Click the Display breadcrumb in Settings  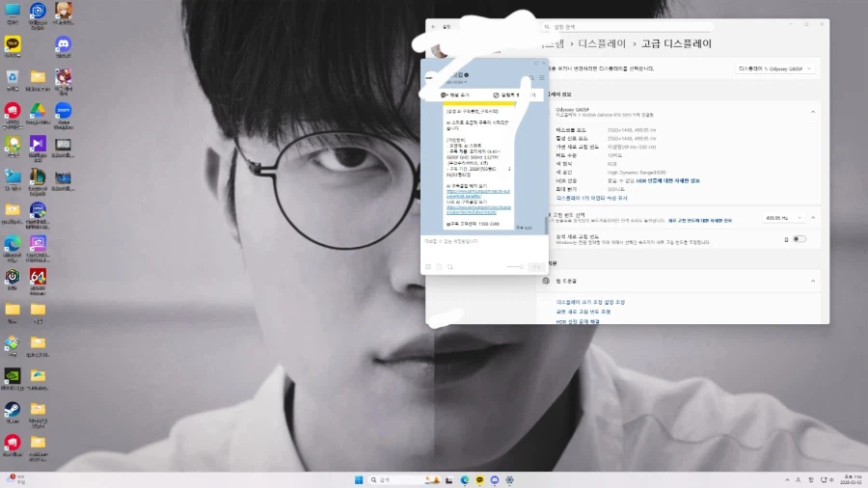tap(602, 43)
